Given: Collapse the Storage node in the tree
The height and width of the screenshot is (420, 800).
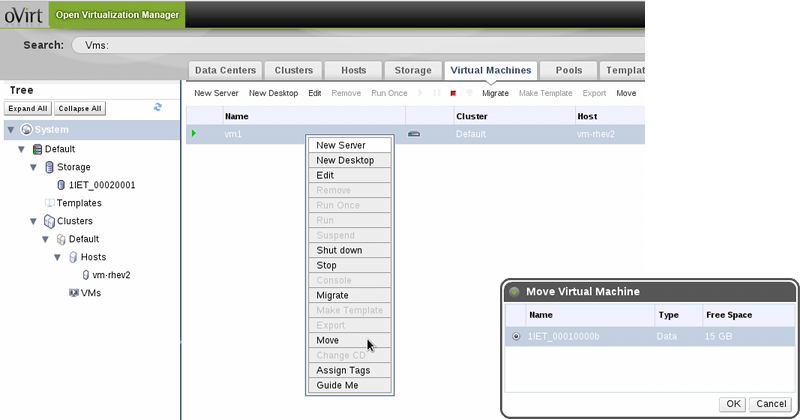Looking at the screenshot, I should click(x=34, y=167).
